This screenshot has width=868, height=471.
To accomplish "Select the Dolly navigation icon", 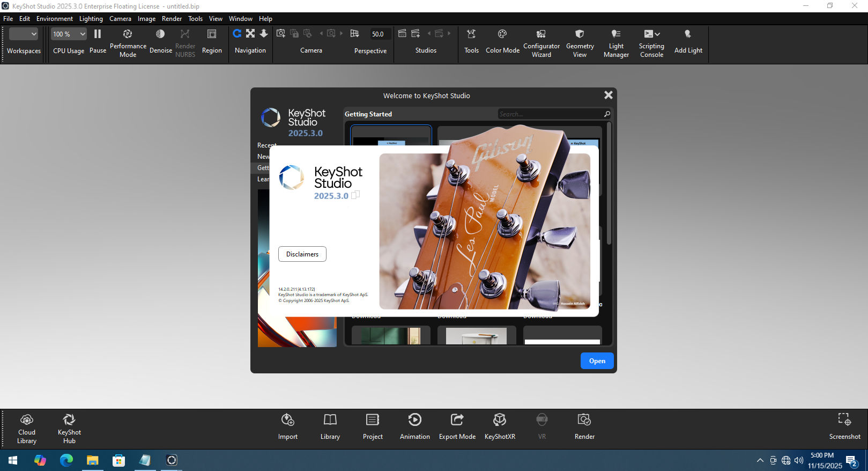I will tap(264, 33).
